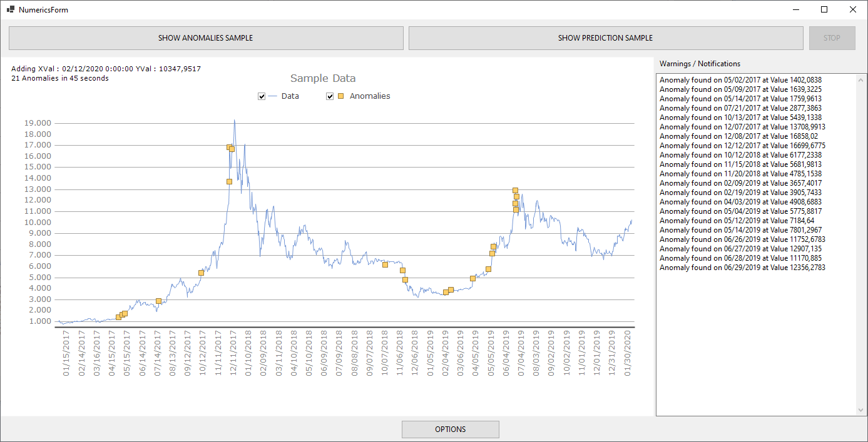
Task: Select anomaly entry 02/09/2019 at Value 3657,4017
Action: [x=740, y=183]
